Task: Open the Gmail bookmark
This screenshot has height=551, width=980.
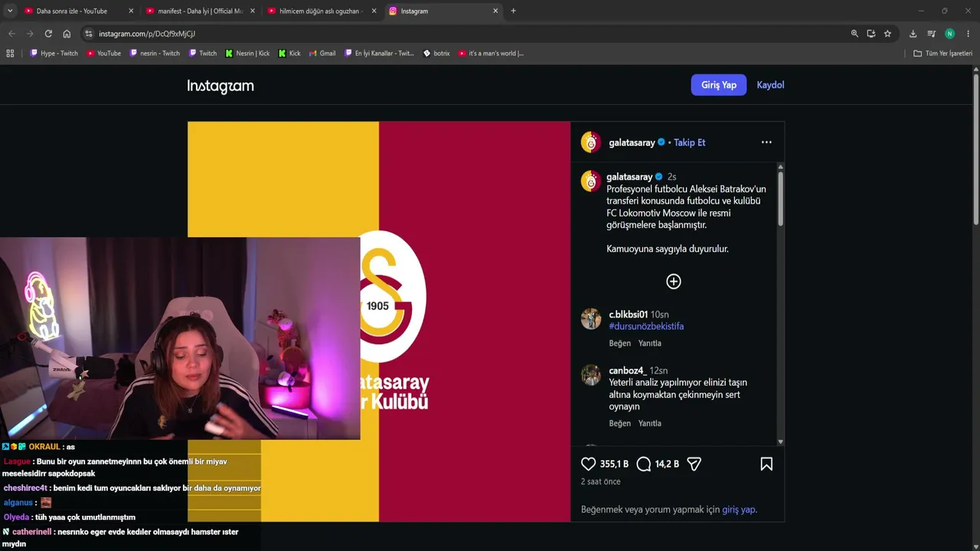Action: (x=322, y=54)
